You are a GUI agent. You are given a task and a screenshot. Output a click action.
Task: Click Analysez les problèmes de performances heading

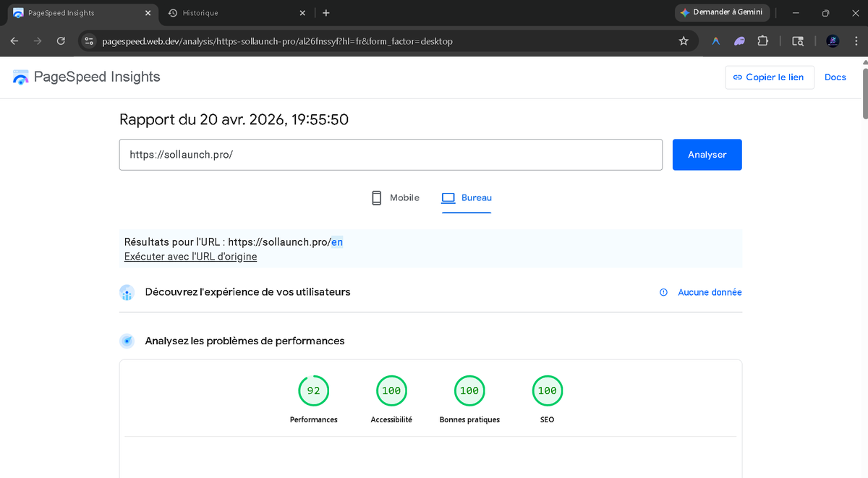[244, 341]
